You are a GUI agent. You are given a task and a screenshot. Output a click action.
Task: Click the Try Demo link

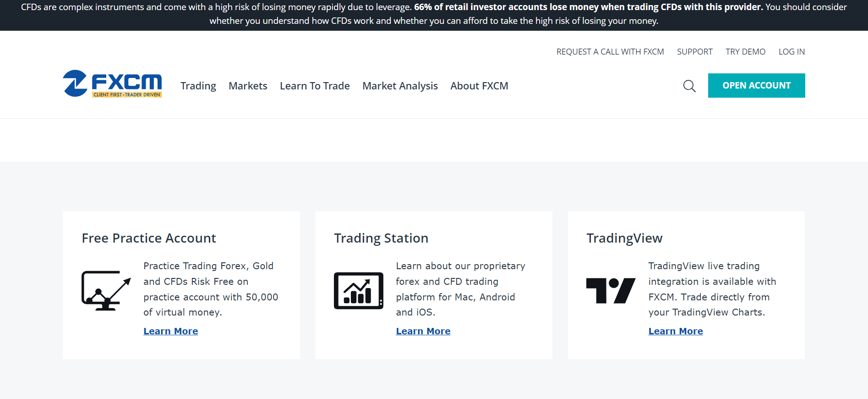745,52
